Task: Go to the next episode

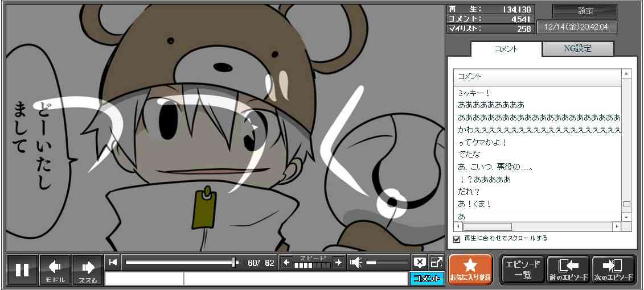Action: 613,270
